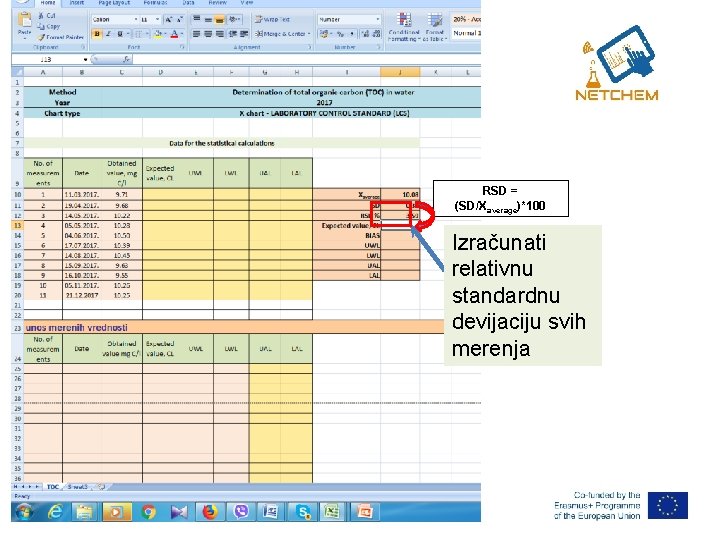
Task: Launch Internet Explorer from taskbar
Action: 55,512
